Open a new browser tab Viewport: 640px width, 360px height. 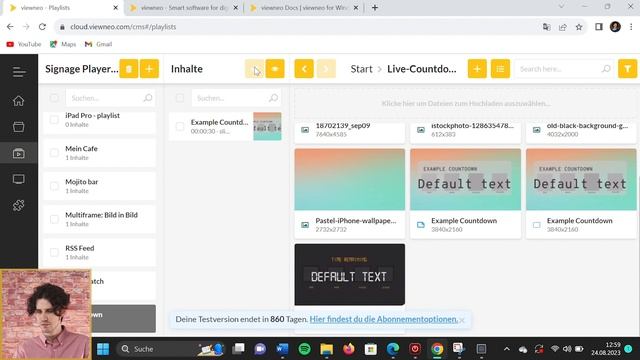375,8
